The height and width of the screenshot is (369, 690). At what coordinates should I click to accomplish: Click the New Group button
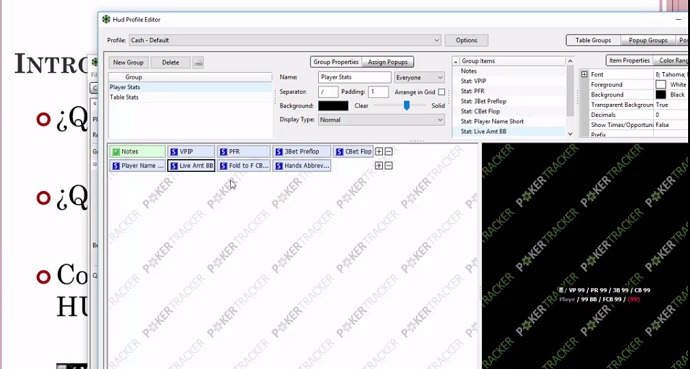coord(128,62)
